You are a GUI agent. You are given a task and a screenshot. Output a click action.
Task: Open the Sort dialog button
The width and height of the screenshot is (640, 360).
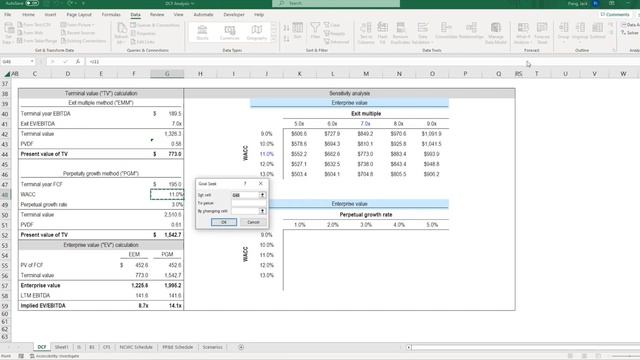pos(298,31)
